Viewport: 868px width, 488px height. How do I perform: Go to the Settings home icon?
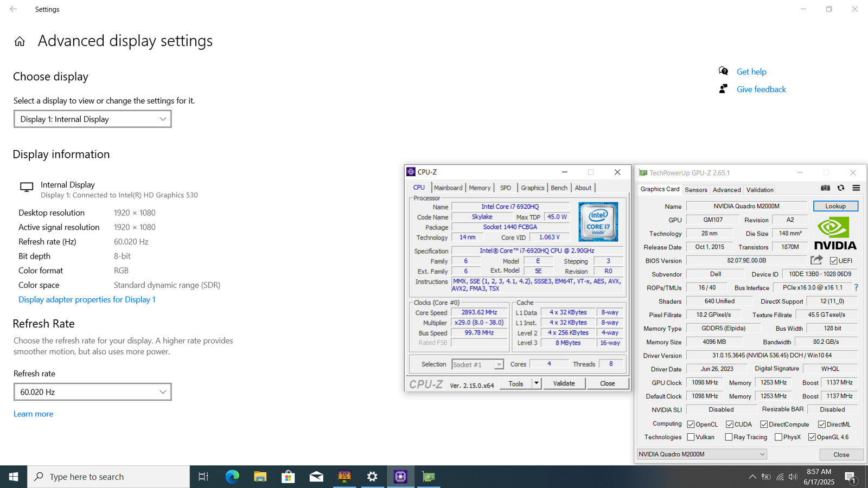[x=20, y=42]
